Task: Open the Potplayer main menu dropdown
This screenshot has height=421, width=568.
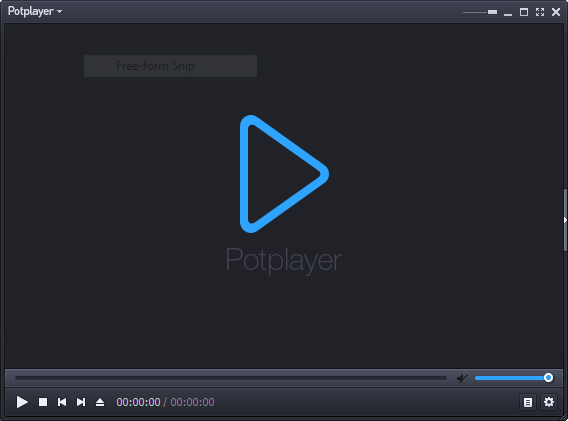Action: [x=35, y=11]
